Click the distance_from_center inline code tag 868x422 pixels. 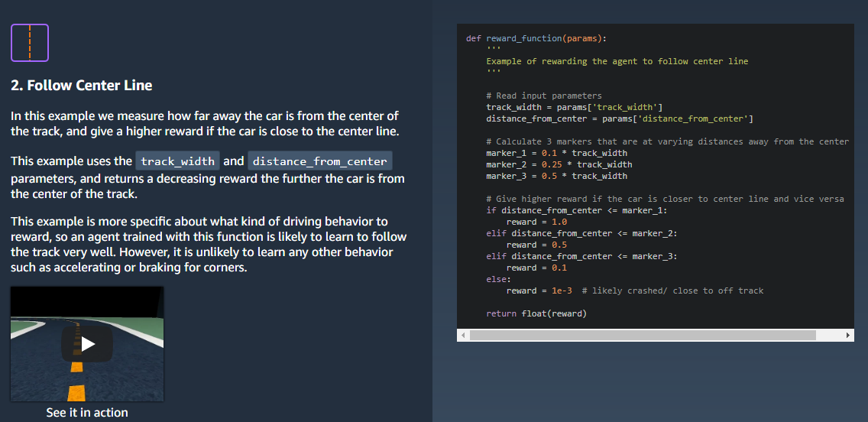[x=320, y=161]
